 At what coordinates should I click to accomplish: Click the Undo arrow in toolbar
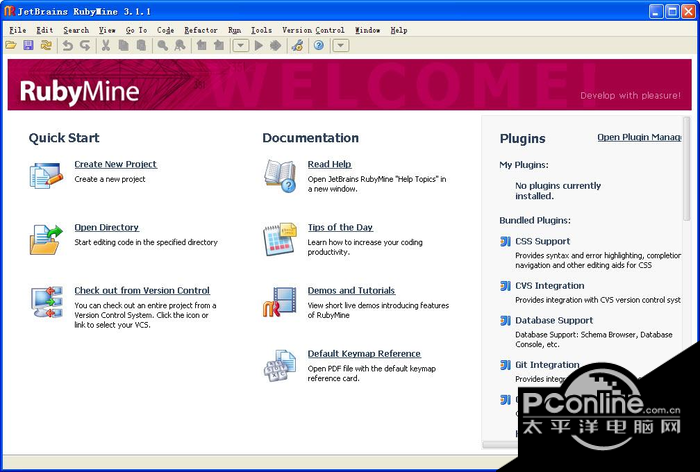point(68,45)
